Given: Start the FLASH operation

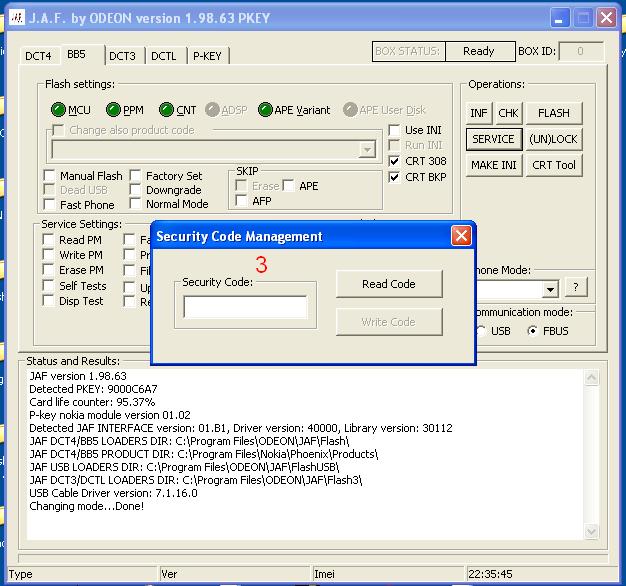Looking at the screenshot, I should tap(554, 113).
